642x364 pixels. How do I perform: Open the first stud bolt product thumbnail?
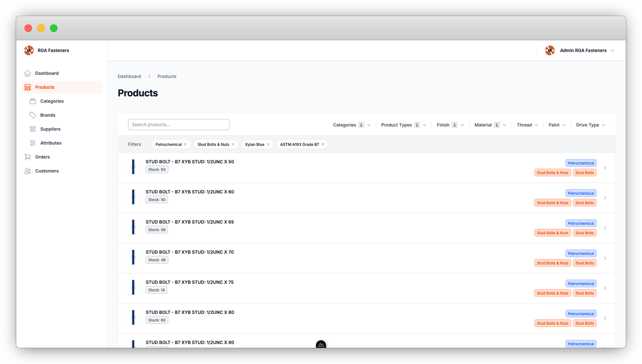132,167
